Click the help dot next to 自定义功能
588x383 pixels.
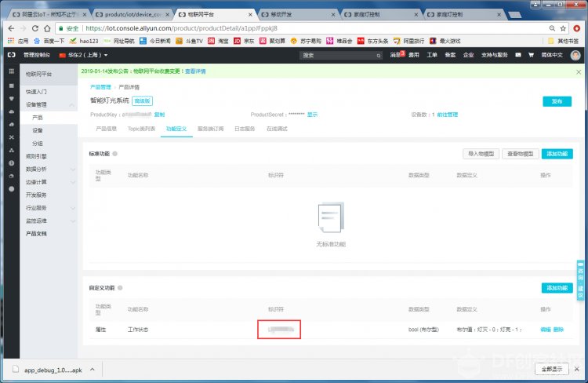[x=120, y=287]
